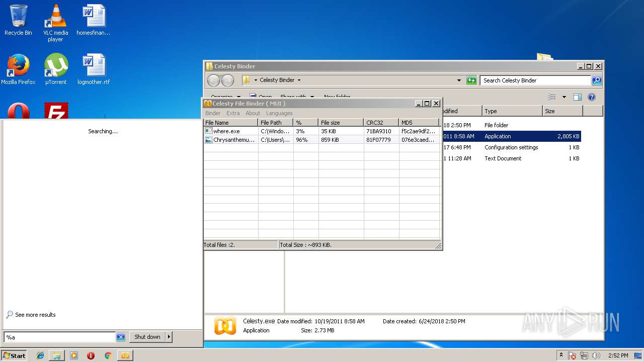The image size is (644, 362).
Task: Open the homesfinan Word document icon
Action: (x=94, y=20)
